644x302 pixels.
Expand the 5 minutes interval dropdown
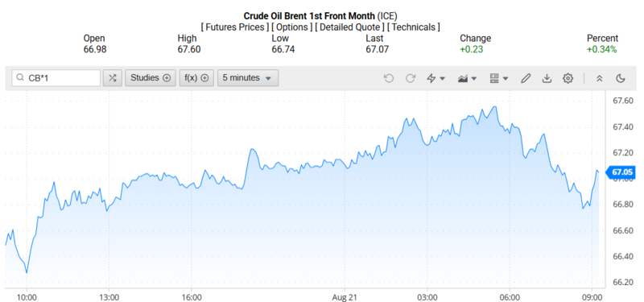point(248,77)
